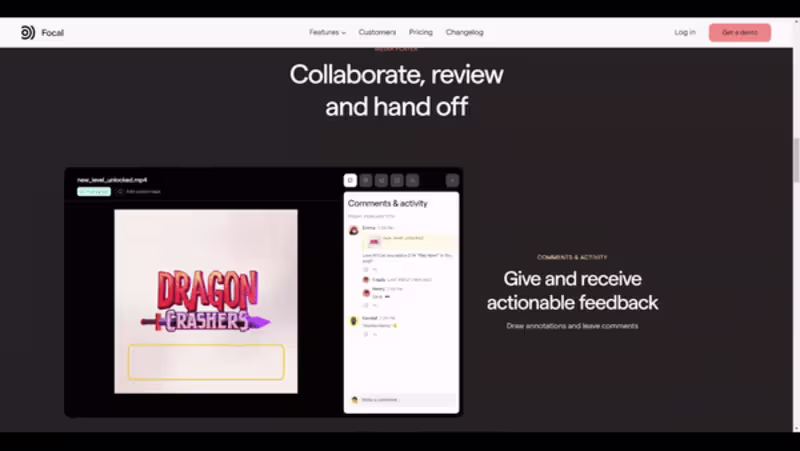Close the media player with the X icon
The image size is (800, 451).
pos(452,180)
